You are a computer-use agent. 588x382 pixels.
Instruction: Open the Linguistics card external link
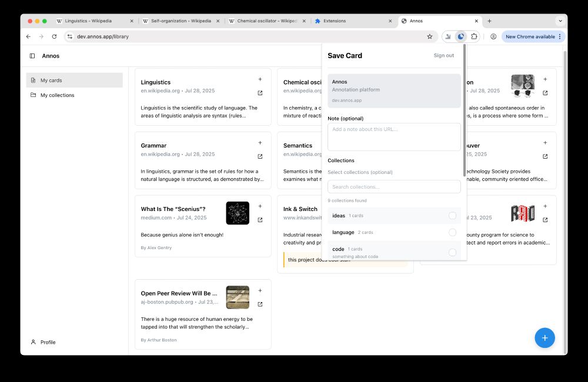[x=260, y=93]
